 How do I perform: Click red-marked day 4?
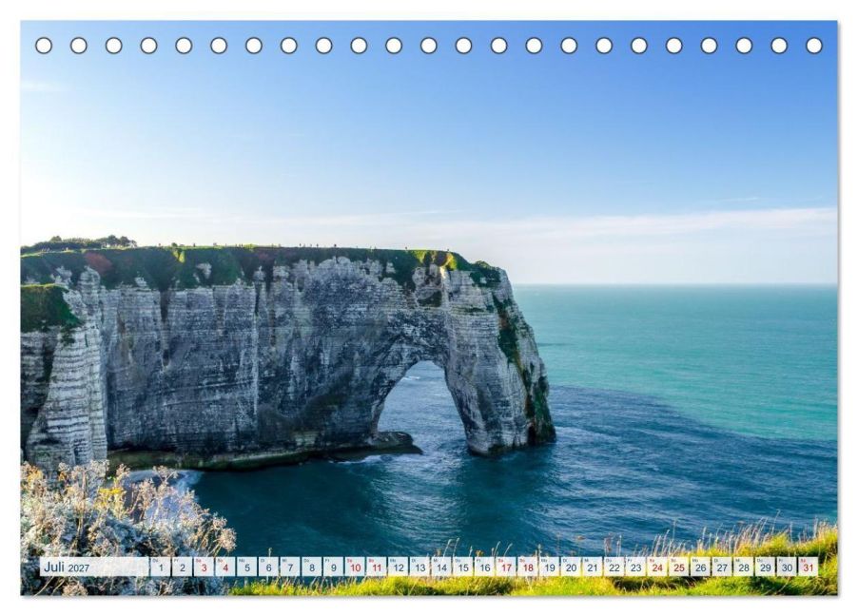click(x=224, y=567)
